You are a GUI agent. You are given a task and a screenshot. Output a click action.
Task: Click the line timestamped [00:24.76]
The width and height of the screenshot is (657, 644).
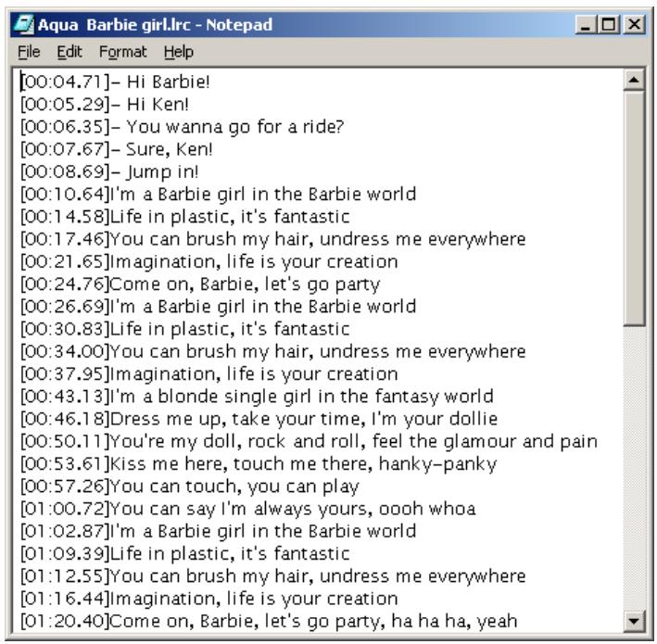200,284
